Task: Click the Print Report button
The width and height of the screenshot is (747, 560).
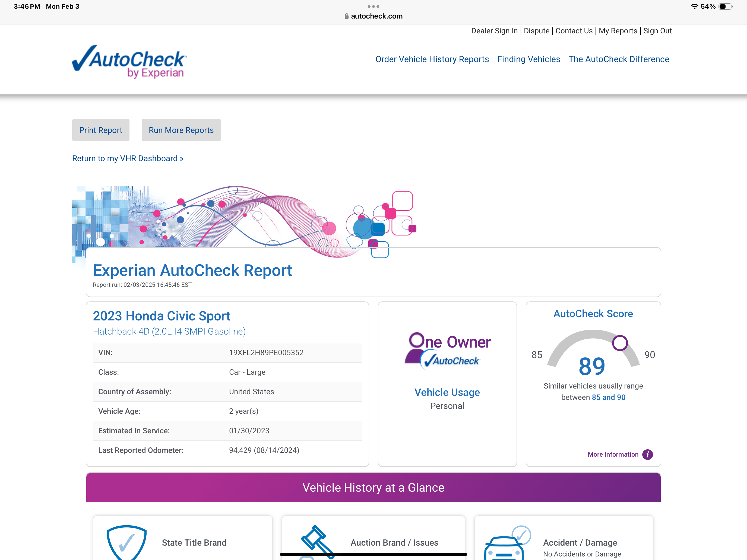Action: click(101, 130)
